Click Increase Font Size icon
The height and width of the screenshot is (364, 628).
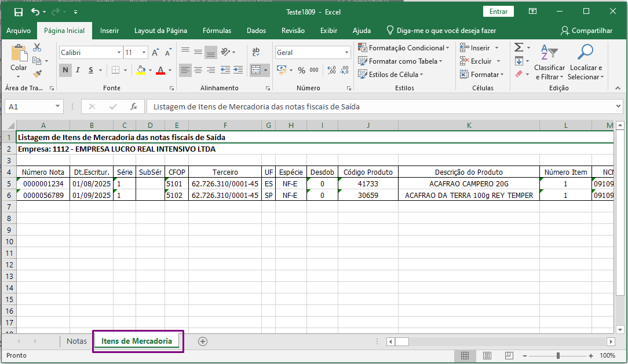point(155,53)
